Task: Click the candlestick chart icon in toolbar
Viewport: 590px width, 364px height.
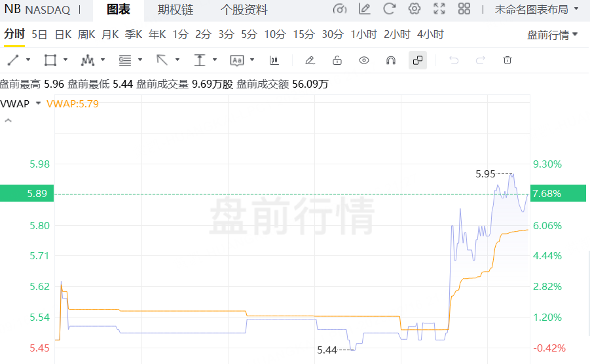Action: pyautogui.click(x=274, y=60)
